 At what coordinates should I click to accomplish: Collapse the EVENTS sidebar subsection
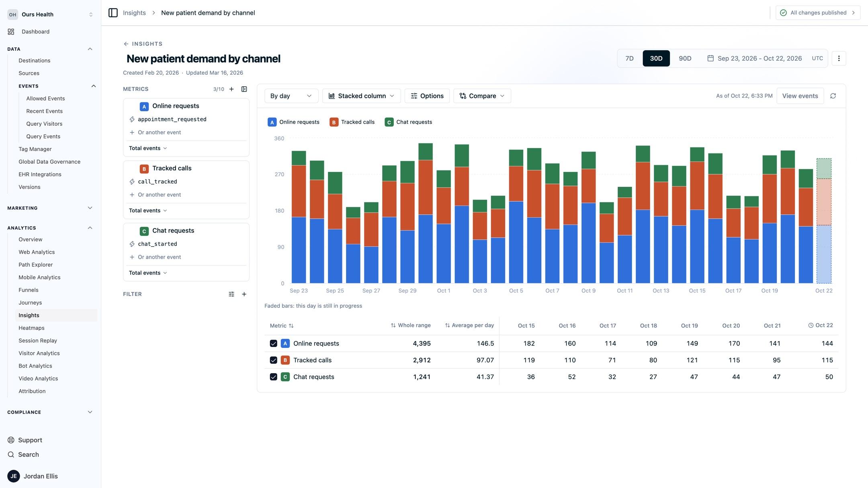(x=94, y=86)
